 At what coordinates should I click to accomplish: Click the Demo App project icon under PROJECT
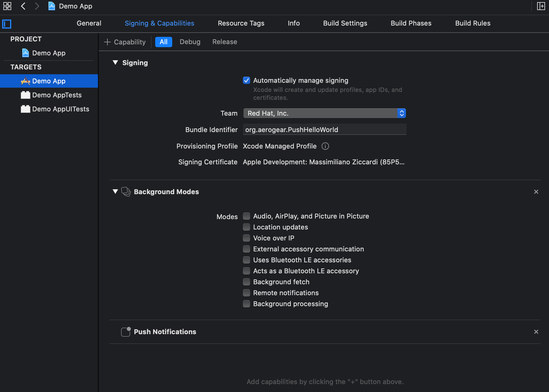click(x=26, y=53)
